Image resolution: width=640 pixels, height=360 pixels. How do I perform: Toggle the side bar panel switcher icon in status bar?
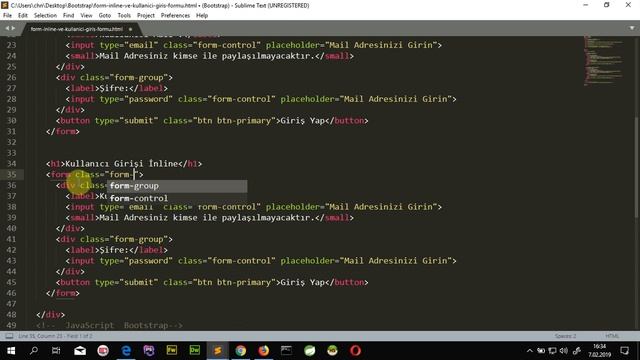[9, 336]
